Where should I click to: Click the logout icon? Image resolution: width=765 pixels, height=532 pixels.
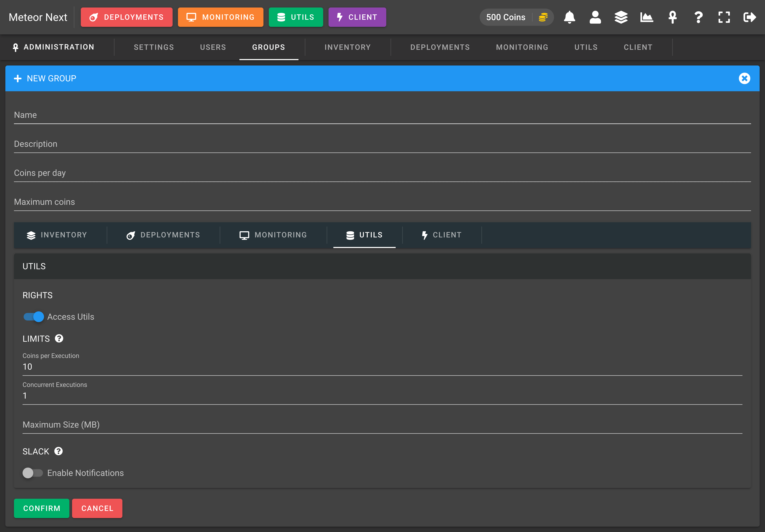[750, 17]
